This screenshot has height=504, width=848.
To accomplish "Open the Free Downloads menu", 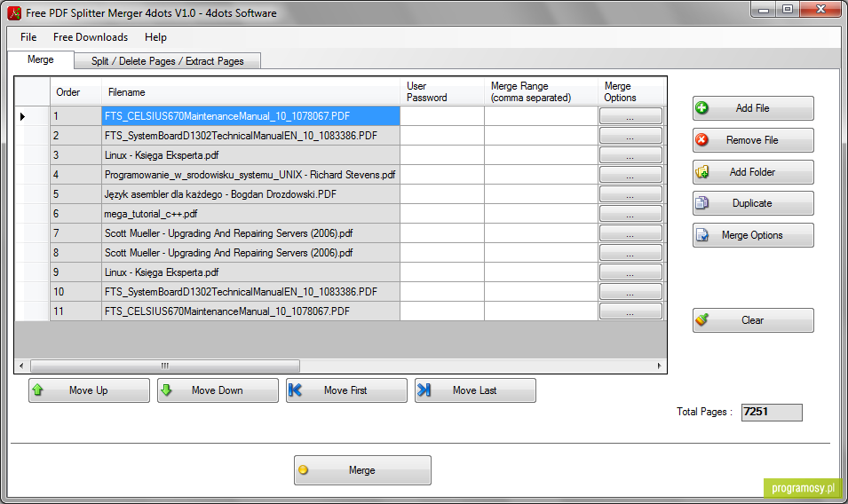I will pos(91,37).
